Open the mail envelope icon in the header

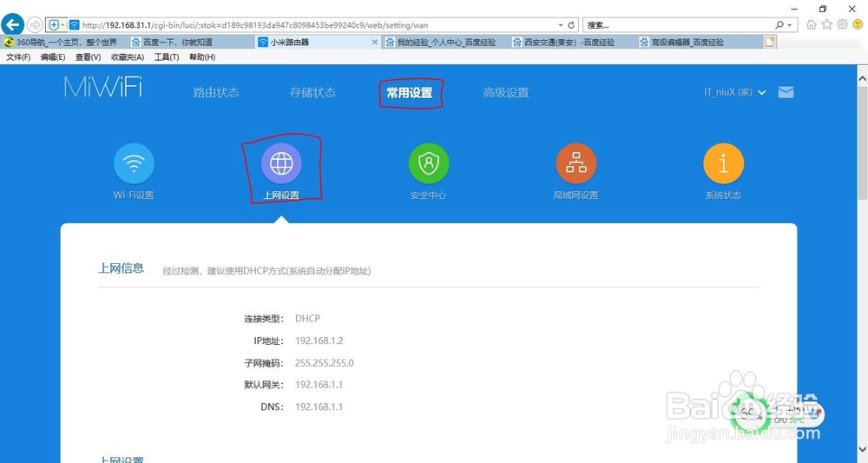coord(786,92)
